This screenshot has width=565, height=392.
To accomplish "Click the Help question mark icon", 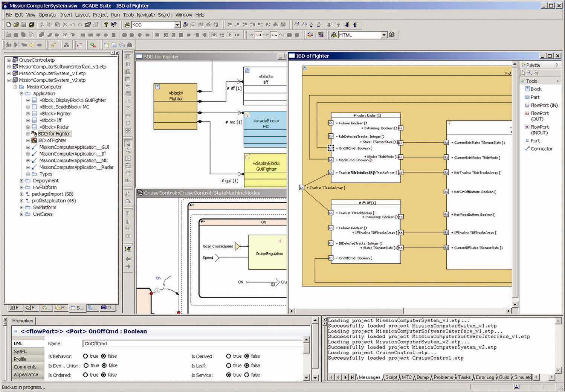I will [106, 24].
